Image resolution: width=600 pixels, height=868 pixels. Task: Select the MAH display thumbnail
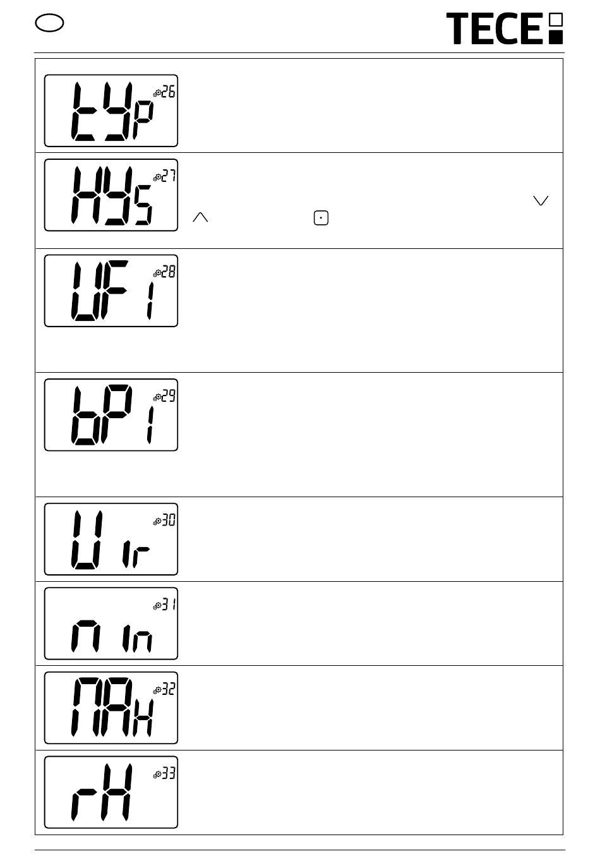coord(111,708)
